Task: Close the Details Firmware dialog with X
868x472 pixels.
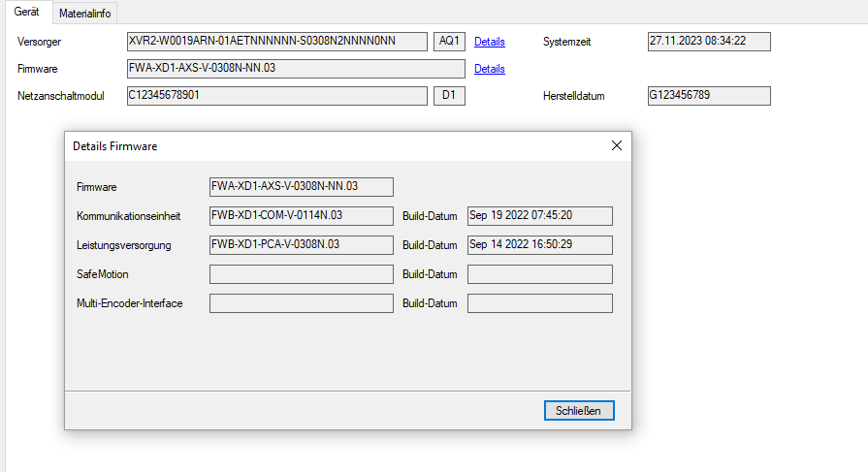Action: click(x=616, y=145)
